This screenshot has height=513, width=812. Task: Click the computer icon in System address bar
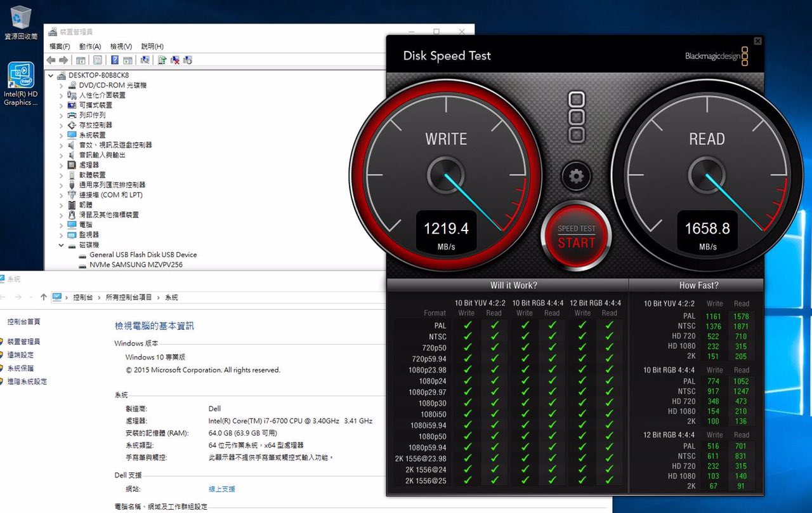tap(57, 297)
